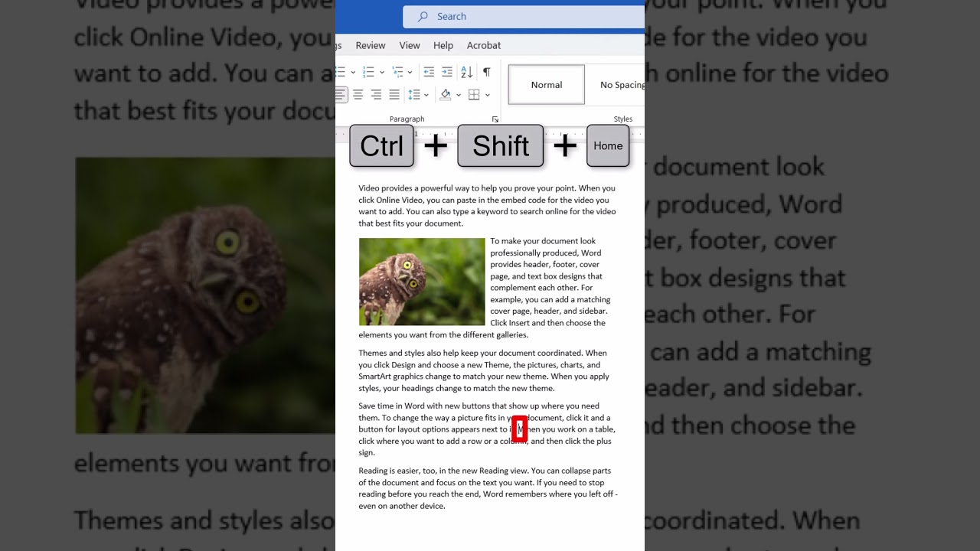Expand the Bullets dropdown arrow
Image resolution: width=980 pixels, height=551 pixels.
point(353,72)
